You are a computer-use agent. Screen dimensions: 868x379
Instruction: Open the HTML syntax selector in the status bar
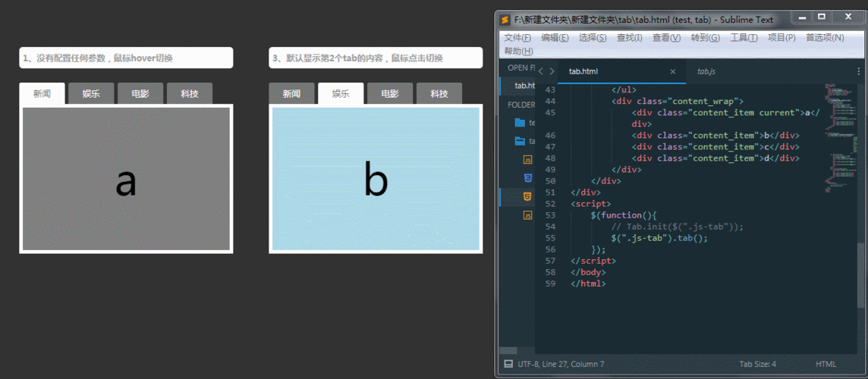(826, 364)
